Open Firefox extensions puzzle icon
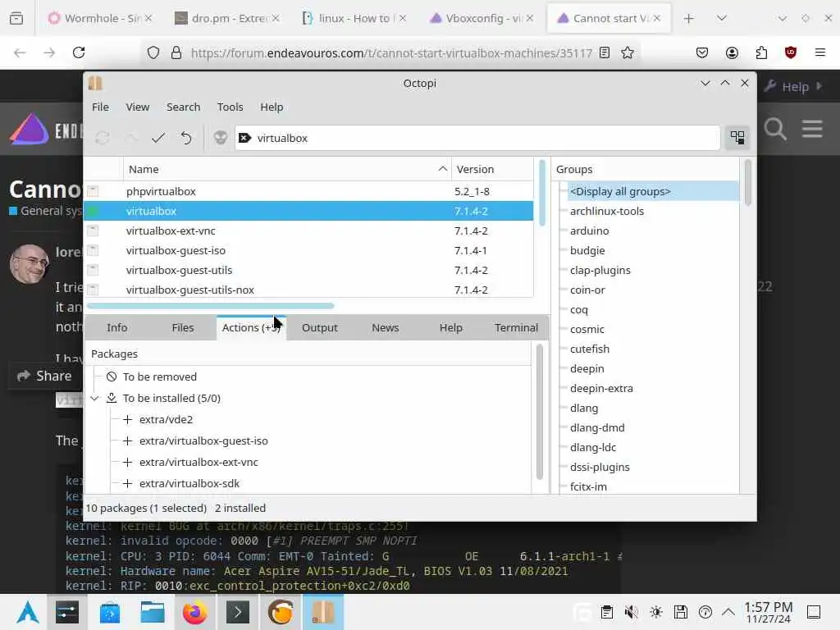 tap(761, 52)
